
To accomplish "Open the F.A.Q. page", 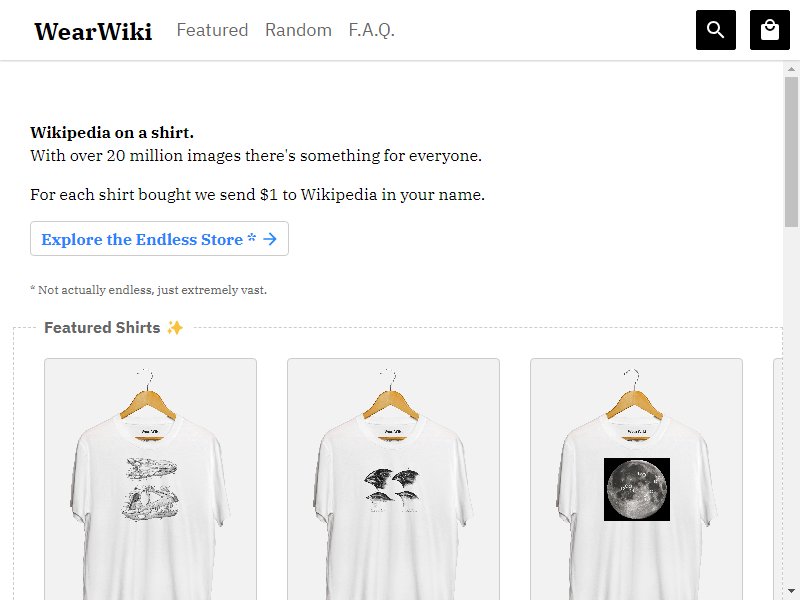I will click(x=371, y=30).
